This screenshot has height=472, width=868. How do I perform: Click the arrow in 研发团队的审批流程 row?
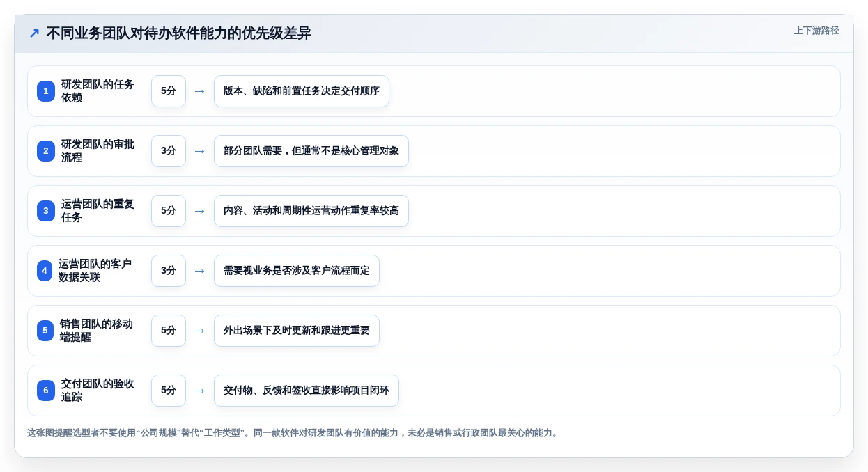pyautogui.click(x=200, y=151)
